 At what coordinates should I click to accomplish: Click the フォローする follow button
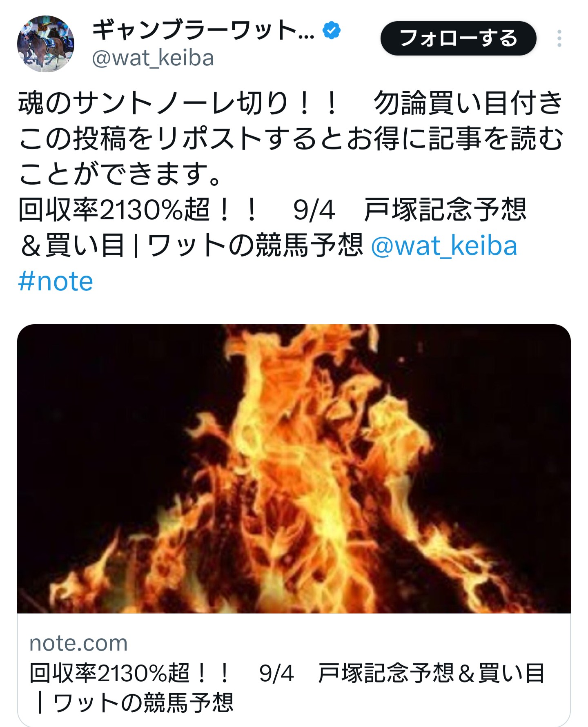click(x=458, y=38)
